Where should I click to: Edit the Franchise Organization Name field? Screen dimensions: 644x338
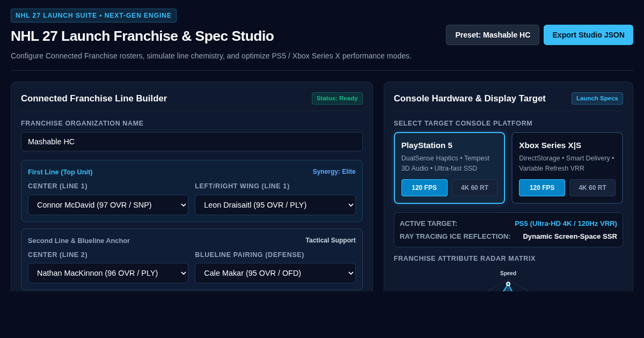[192, 142]
